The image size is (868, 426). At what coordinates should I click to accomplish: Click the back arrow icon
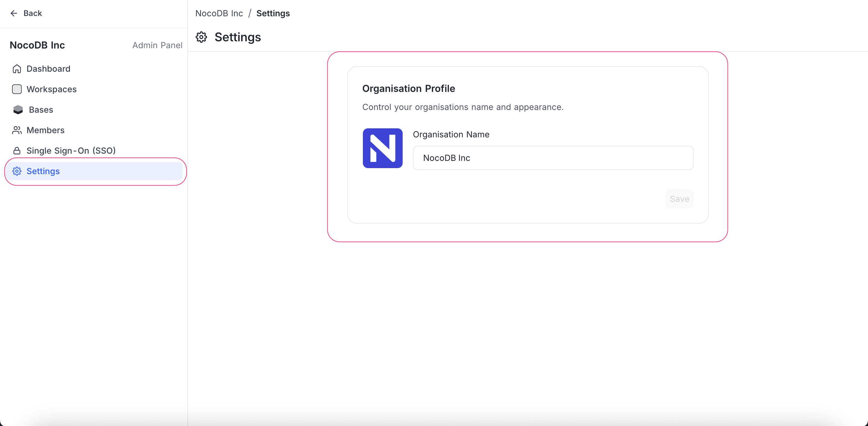(x=14, y=13)
